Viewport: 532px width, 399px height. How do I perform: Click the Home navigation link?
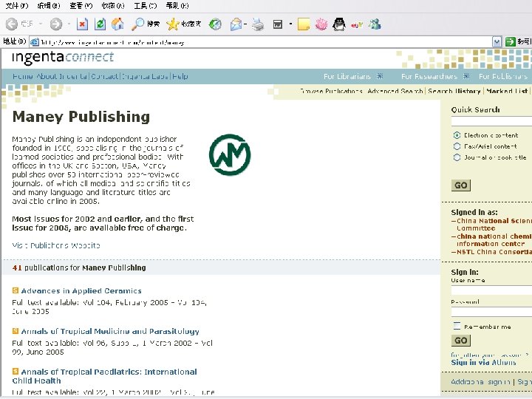click(22, 76)
